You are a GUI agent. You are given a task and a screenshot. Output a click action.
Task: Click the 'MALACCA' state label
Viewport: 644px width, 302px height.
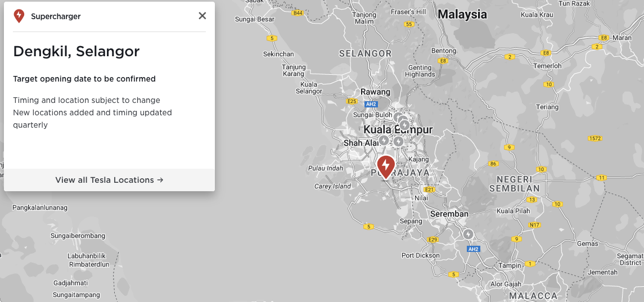coord(533,296)
